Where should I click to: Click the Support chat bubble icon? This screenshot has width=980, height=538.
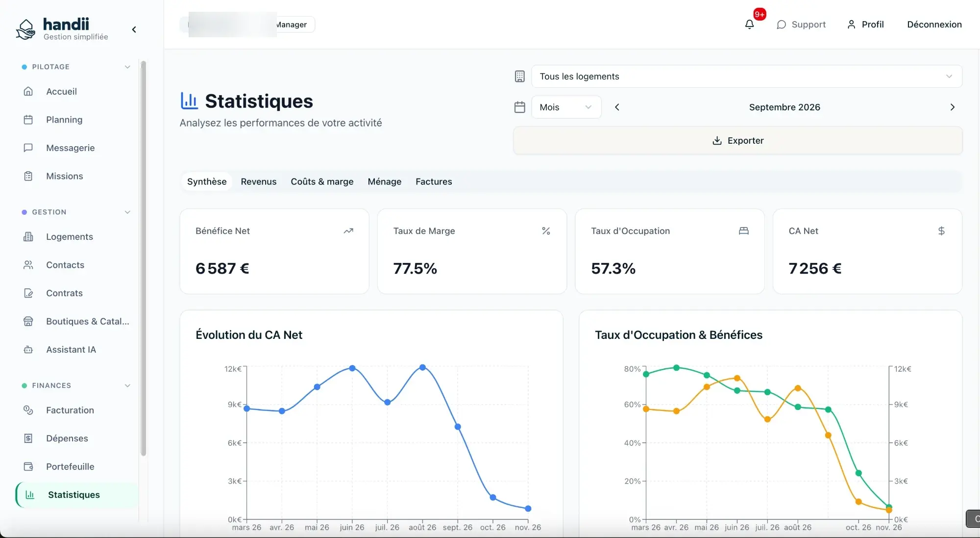(x=781, y=25)
